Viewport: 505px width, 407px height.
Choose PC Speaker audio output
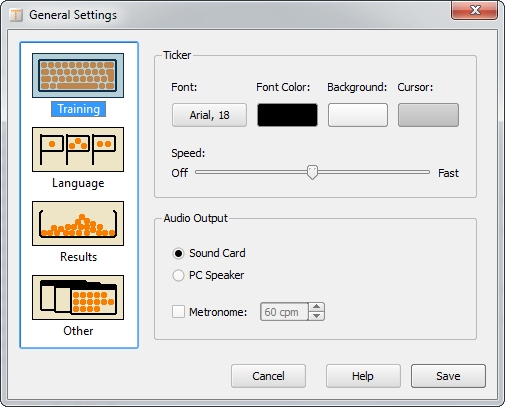(x=178, y=275)
